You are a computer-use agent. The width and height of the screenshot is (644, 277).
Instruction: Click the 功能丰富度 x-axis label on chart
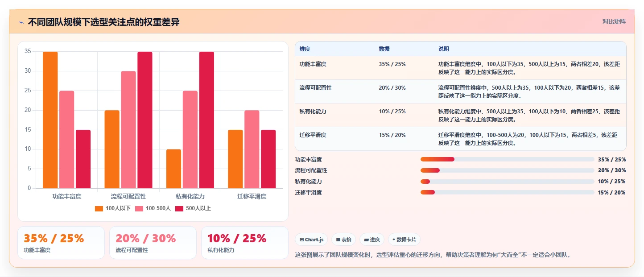point(67,196)
